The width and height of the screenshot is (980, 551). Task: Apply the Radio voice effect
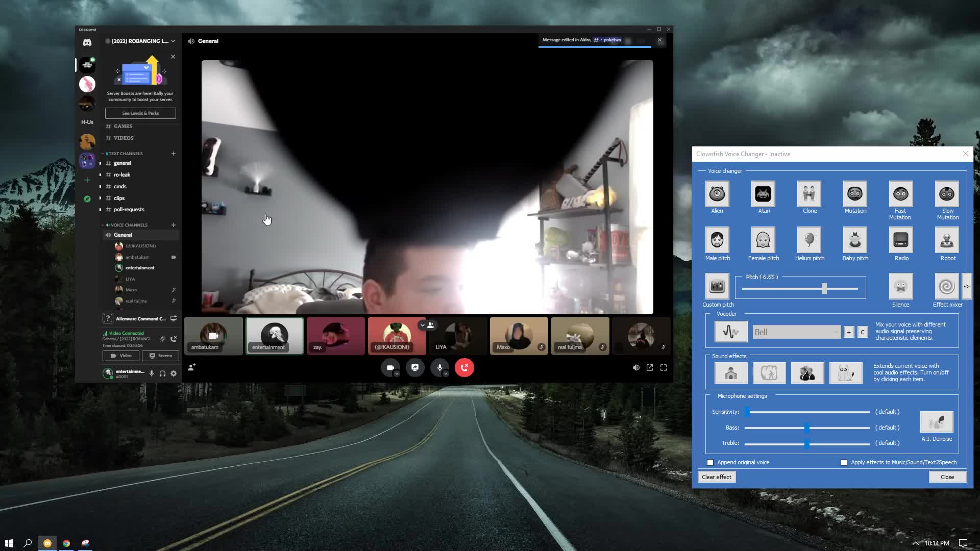(901, 240)
